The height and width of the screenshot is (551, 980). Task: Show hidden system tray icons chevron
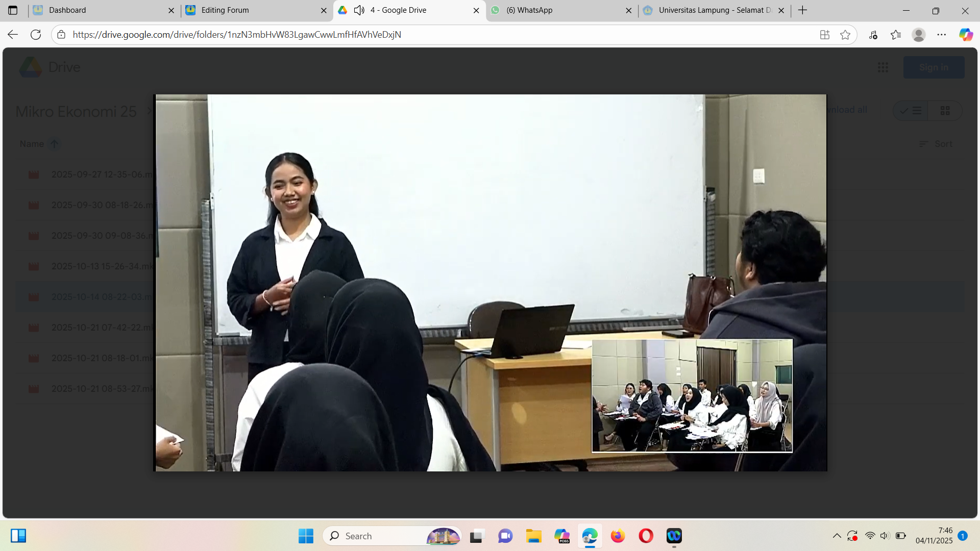click(x=837, y=536)
